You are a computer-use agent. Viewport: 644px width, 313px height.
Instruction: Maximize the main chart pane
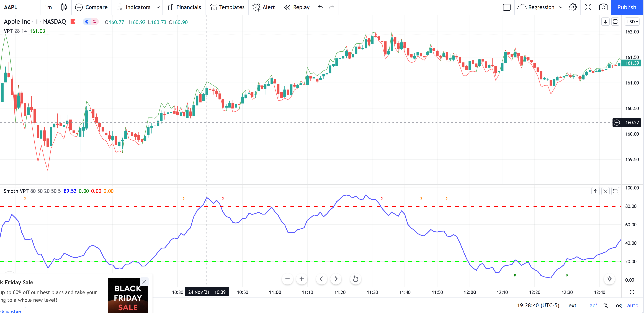(615, 22)
